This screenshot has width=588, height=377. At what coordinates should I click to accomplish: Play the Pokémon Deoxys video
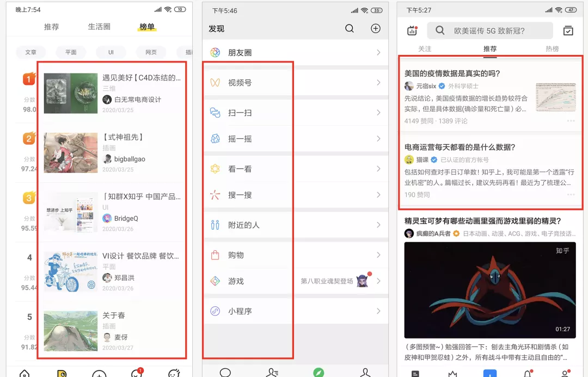(490, 290)
